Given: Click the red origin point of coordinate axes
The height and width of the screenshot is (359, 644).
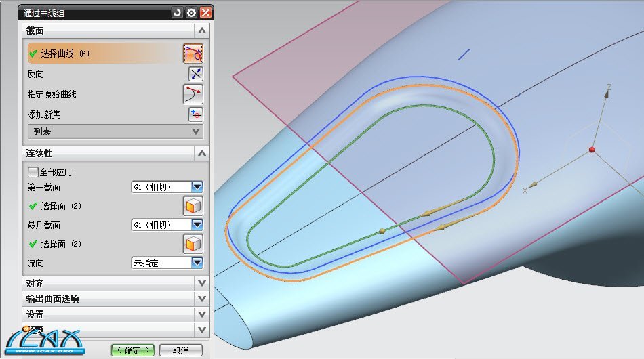Looking at the screenshot, I should click(x=592, y=149).
